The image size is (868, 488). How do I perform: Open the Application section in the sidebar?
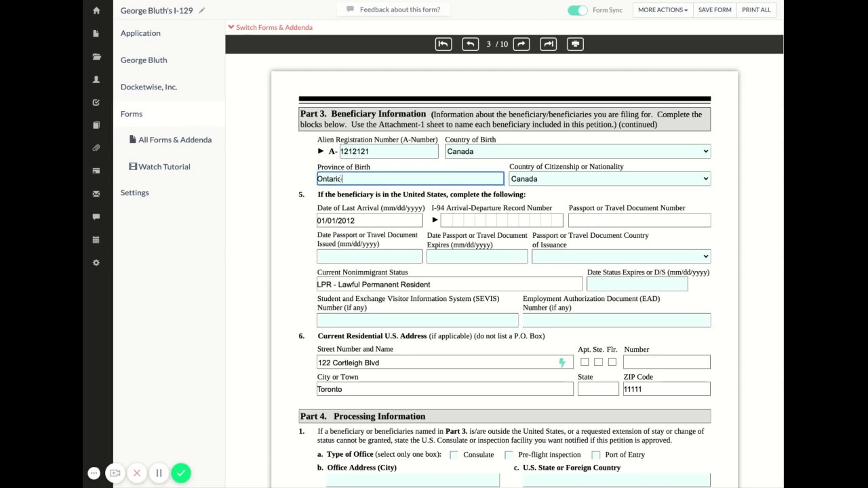[x=140, y=33]
